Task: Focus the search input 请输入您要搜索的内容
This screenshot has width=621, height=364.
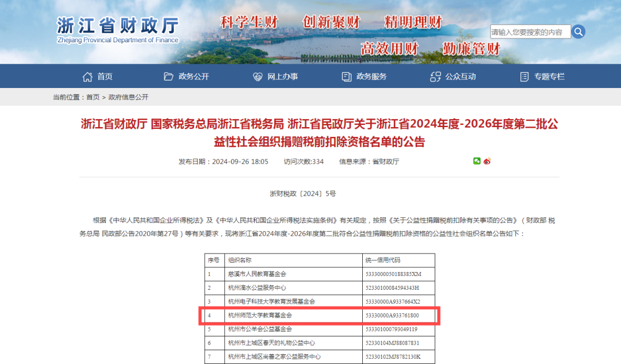Action: pos(530,32)
